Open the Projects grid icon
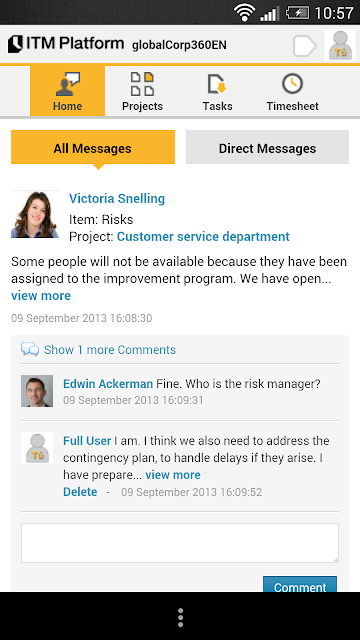The height and width of the screenshot is (640, 360). click(142, 84)
